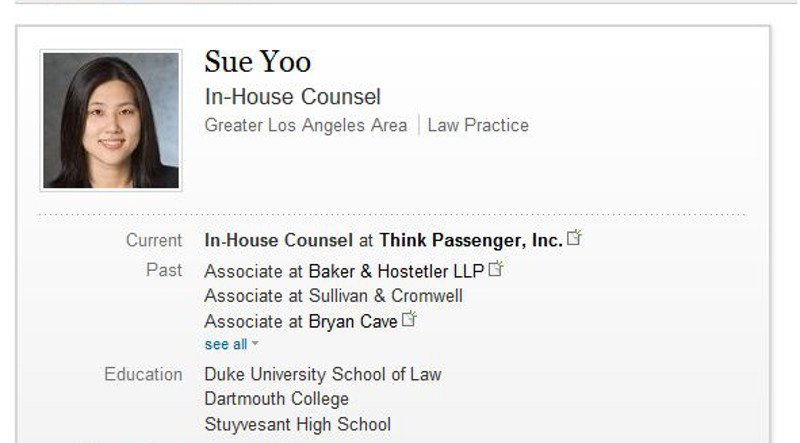Open Sue Yoo's profile photo
Image resolution: width=800 pixels, height=443 pixels.
pyautogui.click(x=111, y=121)
